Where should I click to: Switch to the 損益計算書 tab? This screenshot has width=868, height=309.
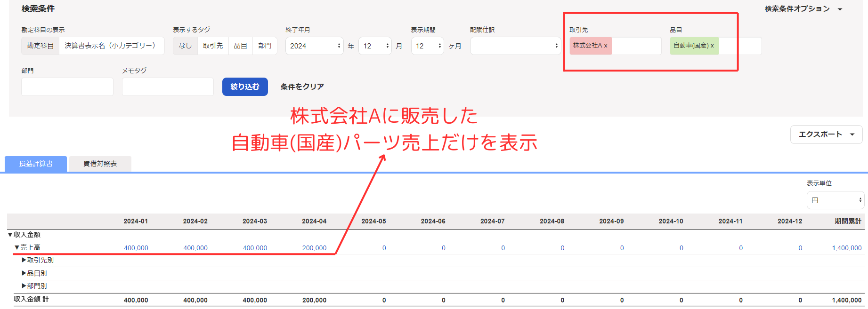coord(36,164)
